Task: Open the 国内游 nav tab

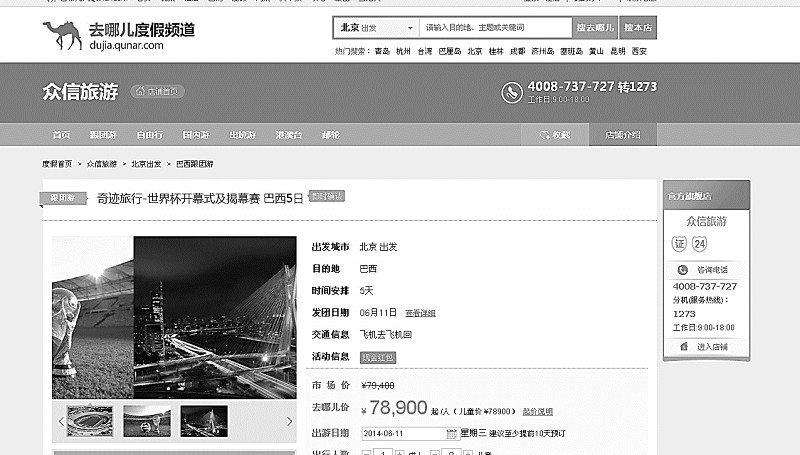Action: click(196, 135)
